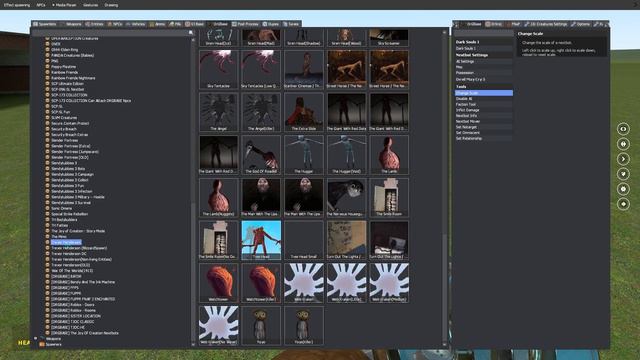Open the Special Strike Rebellion list
Image resolution: width=640 pixels, height=360 pixels.
coord(69,214)
